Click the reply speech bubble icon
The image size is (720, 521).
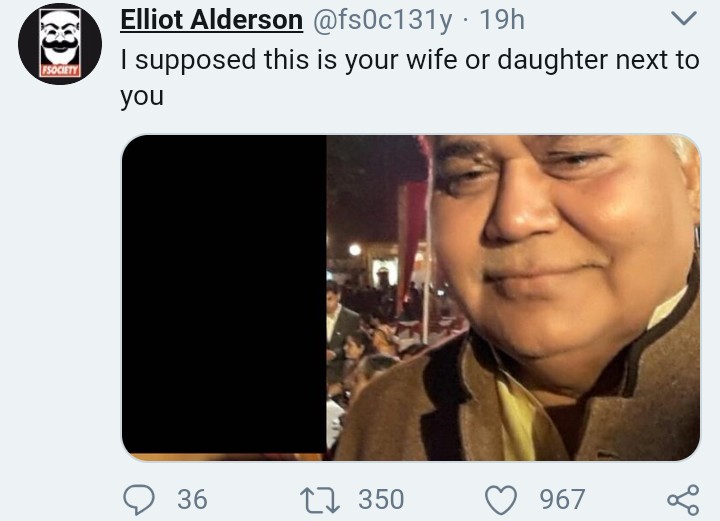(x=139, y=499)
